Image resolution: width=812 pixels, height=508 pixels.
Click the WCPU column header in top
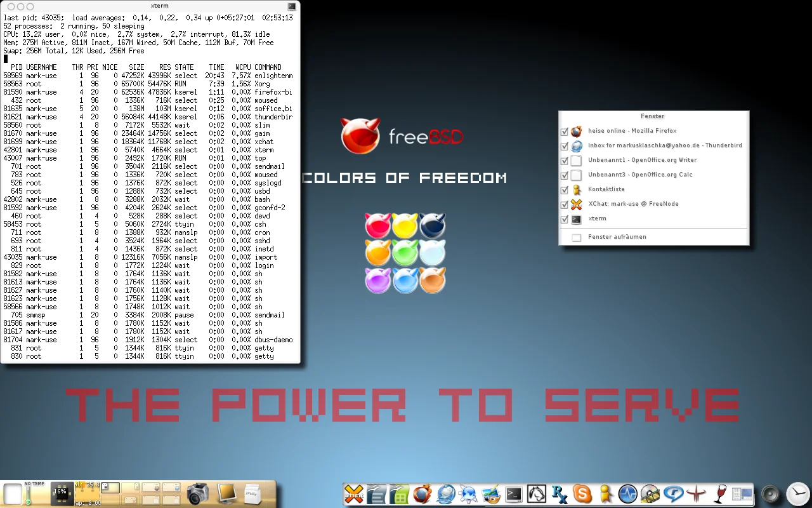[243, 67]
